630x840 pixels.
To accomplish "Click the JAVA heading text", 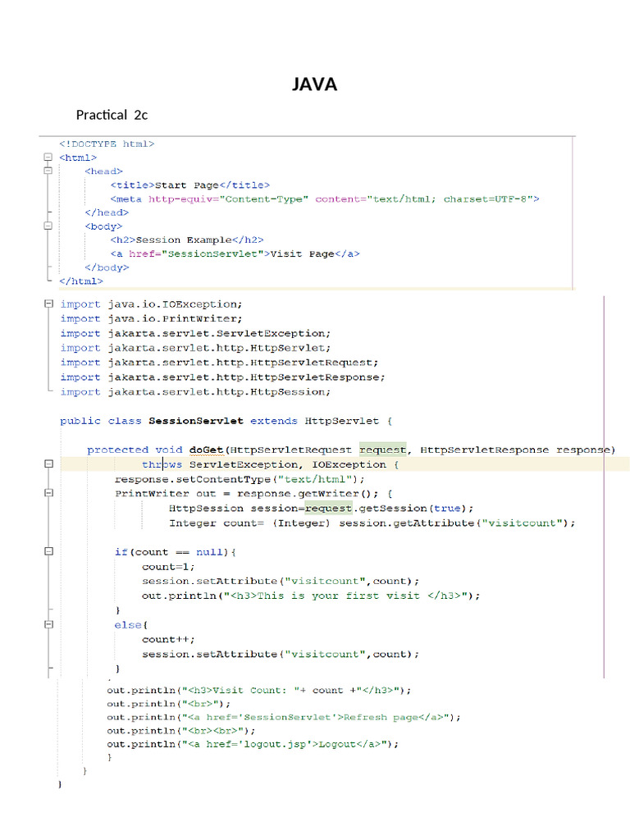I will click(314, 84).
